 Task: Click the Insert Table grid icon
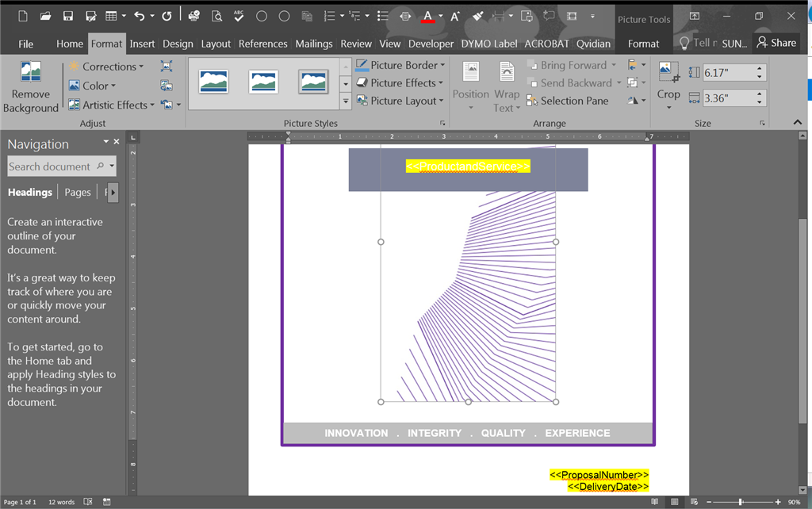click(111, 17)
